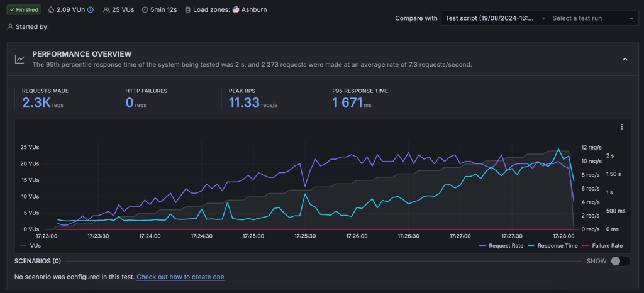Viewport: 644px width, 293px height.
Task: Toggle the VUs series legend item
Action: coord(30,246)
